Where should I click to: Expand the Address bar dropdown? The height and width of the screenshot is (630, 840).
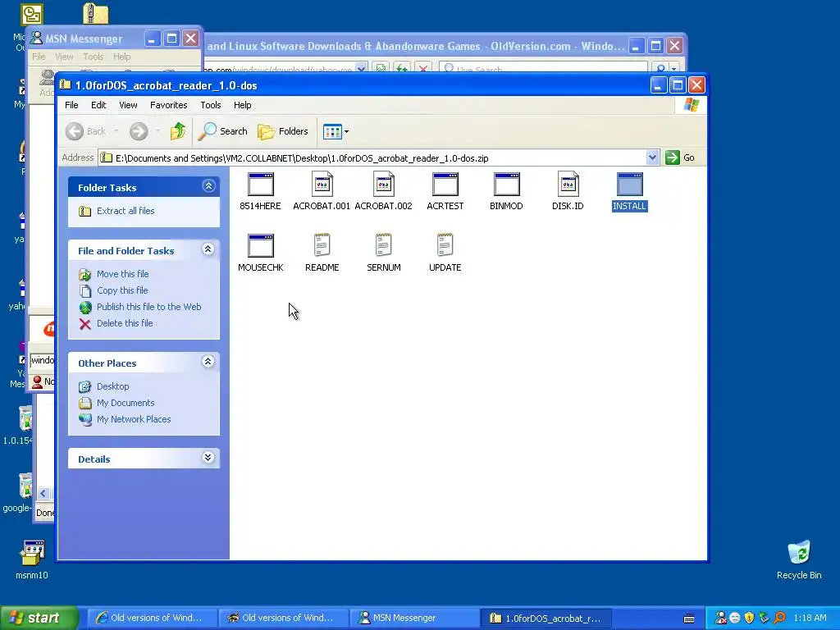pos(652,157)
